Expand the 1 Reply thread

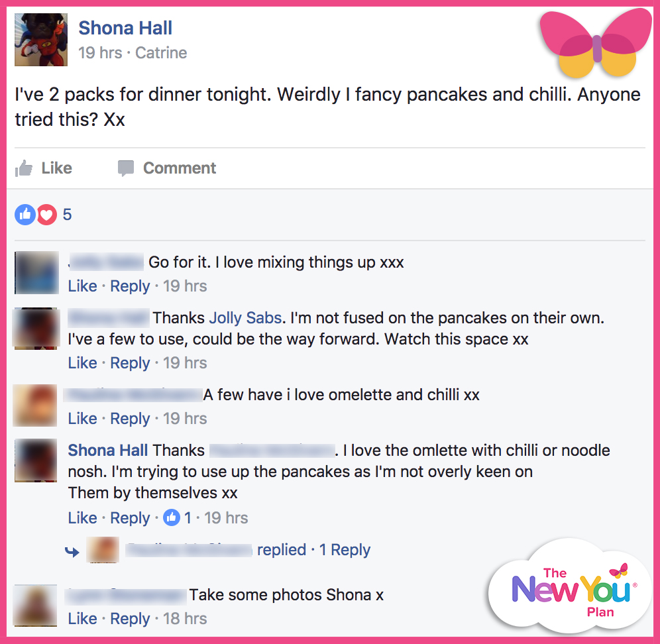click(x=345, y=550)
